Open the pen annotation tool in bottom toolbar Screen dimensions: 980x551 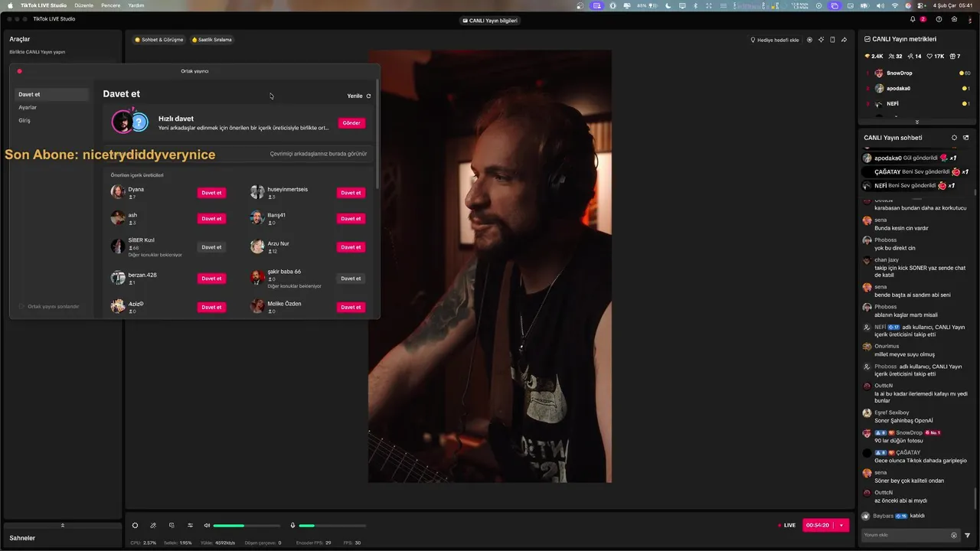[153, 525]
